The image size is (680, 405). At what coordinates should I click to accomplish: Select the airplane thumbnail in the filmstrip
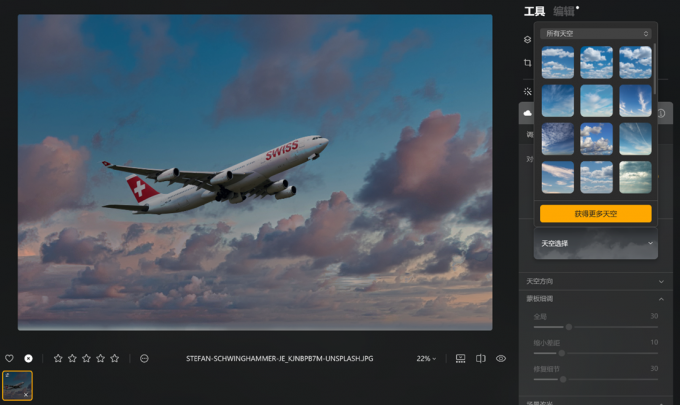(17, 385)
